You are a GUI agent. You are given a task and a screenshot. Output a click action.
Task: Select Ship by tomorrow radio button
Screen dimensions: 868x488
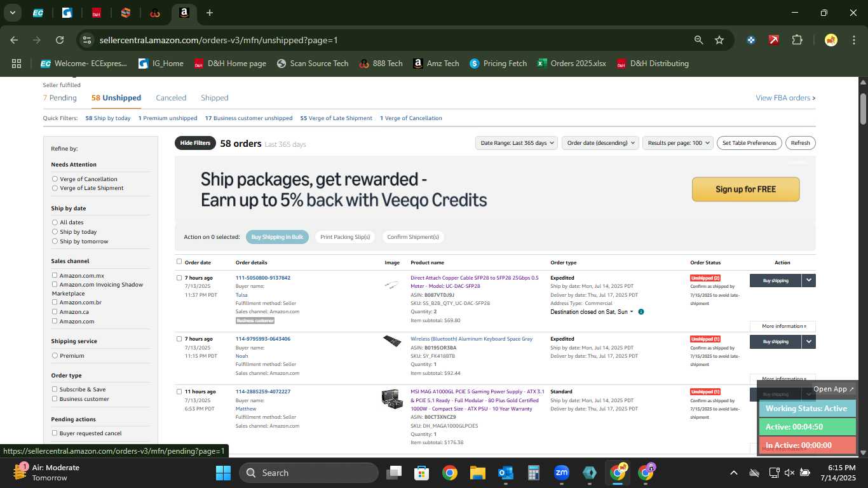click(x=55, y=241)
